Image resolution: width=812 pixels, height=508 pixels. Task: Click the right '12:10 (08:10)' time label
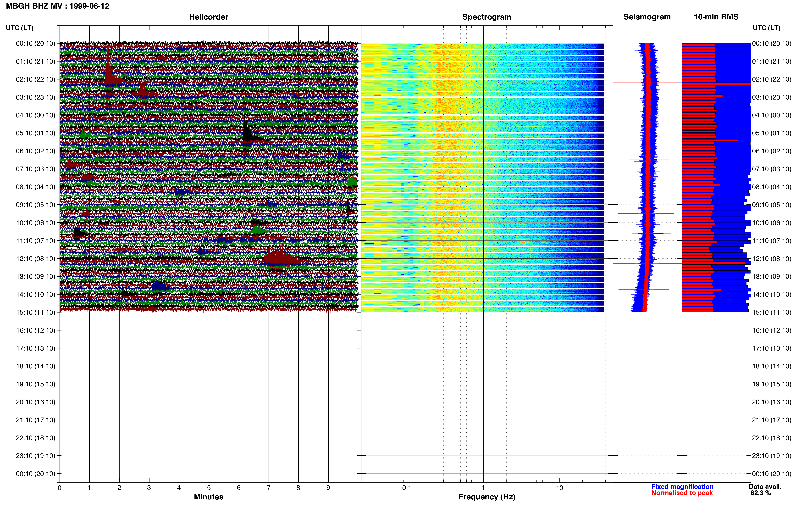pyautogui.click(x=772, y=259)
